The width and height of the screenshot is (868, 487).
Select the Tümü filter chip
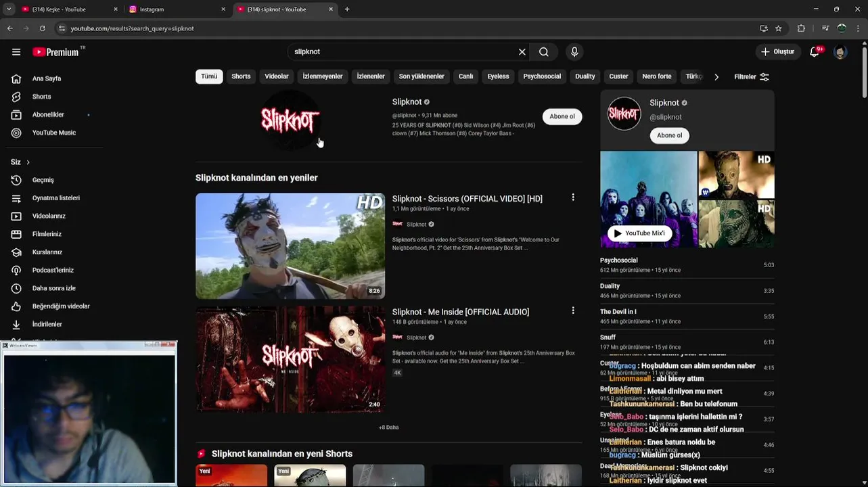pyautogui.click(x=209, y=76)
